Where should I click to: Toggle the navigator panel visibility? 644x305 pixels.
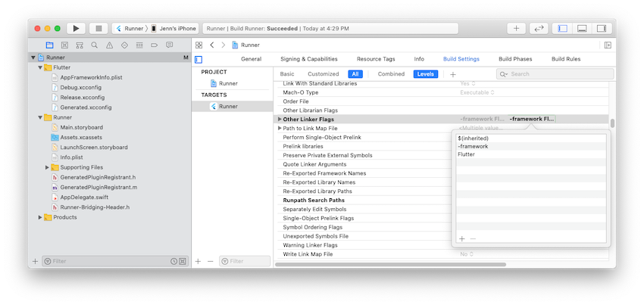tap(563, 28)
